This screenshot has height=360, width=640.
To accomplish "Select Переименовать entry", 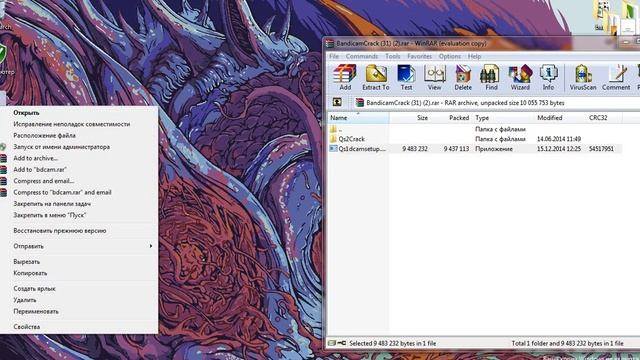I will pos(79,311).
